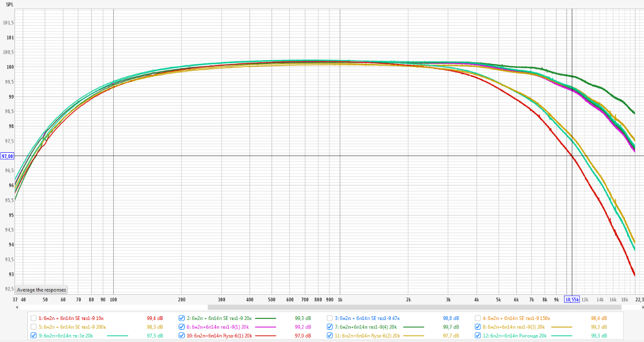Click the left scroll arrow below the graph
The height and width of the screenshot is (342, 644).
(x=18, y=308)
